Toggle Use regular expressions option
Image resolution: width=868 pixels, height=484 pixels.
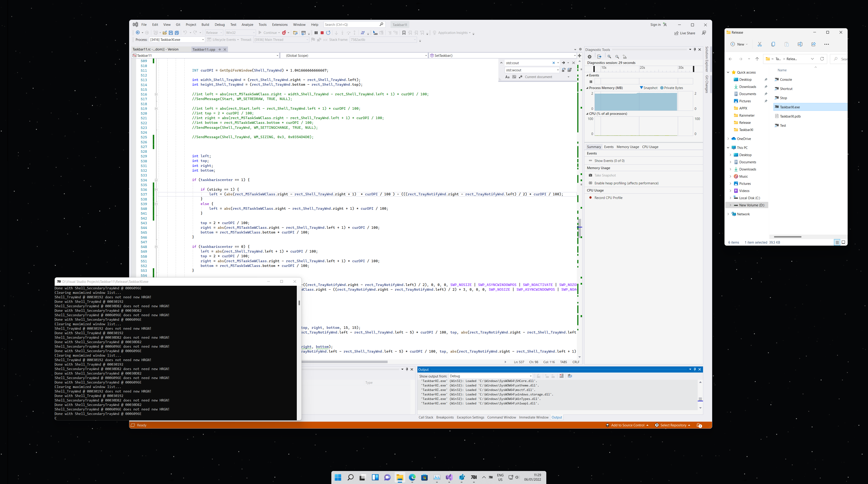click(521, 77)
